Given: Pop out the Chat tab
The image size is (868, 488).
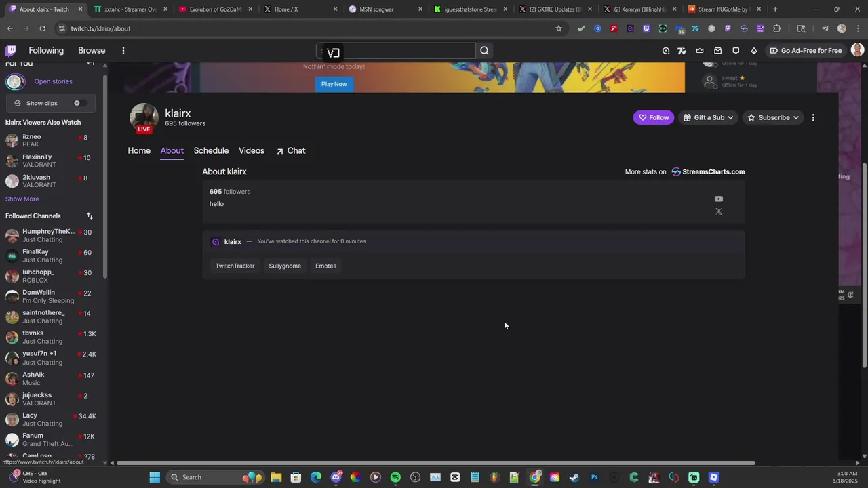Looking at the screenshot, I should pyautogui.click(x=290, y=150).
